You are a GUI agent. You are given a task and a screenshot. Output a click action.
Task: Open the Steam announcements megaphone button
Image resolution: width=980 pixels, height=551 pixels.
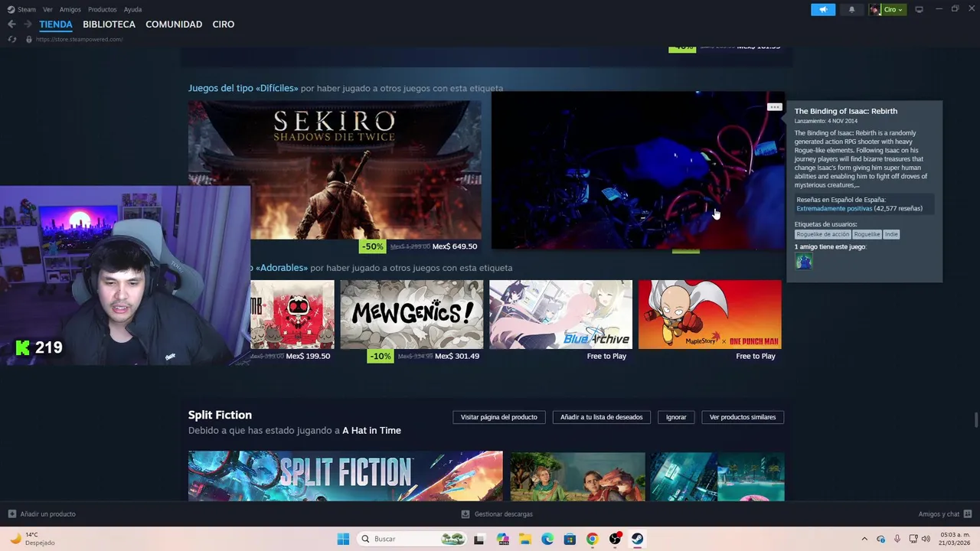coord(823,10)
